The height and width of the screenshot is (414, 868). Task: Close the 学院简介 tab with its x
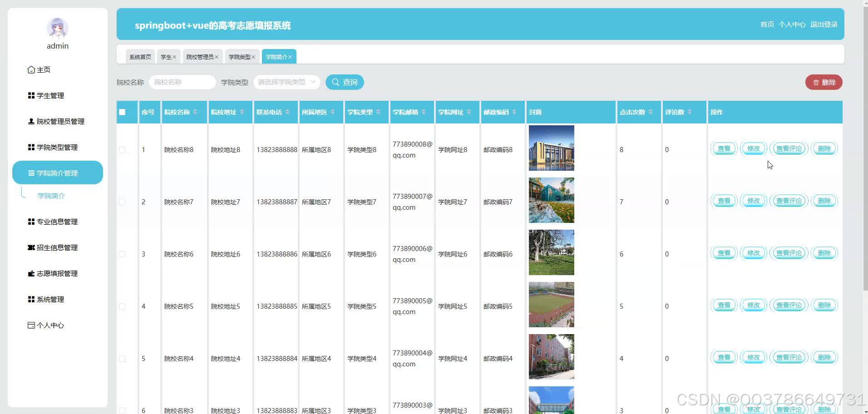(290, 57)
